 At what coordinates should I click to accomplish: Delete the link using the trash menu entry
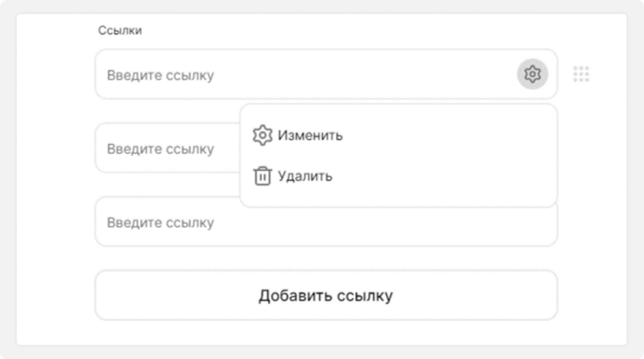(292, 176)
